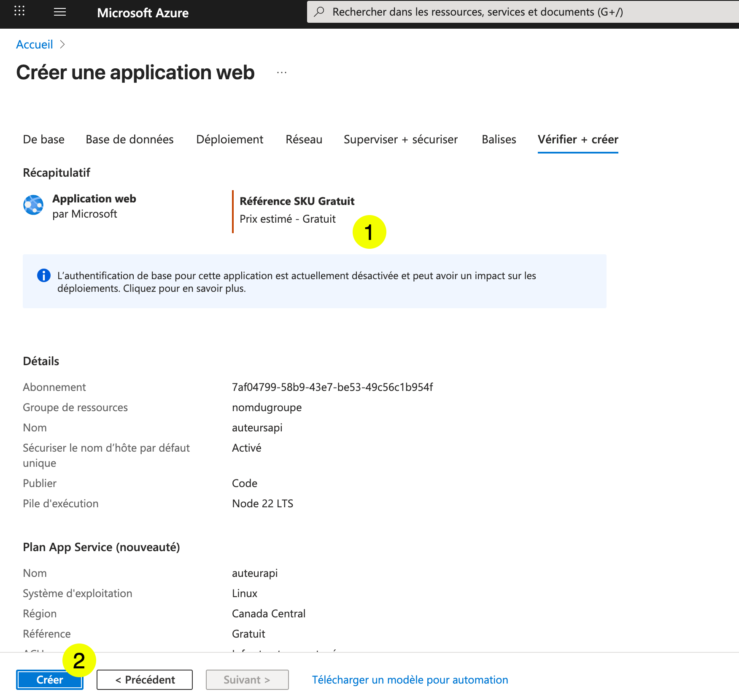Open the hamburger navigation menu

coord(59,12)
